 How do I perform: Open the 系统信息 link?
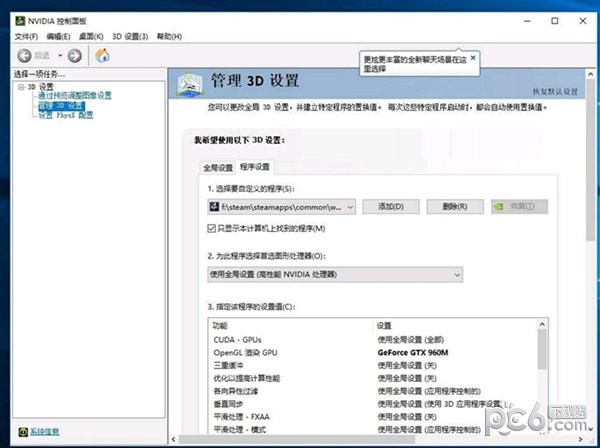[44, 432]
